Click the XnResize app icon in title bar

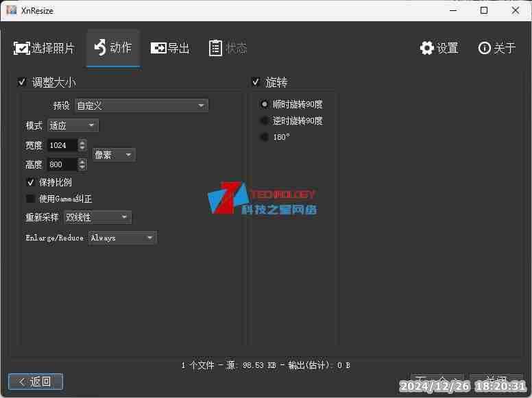[11, 10]
